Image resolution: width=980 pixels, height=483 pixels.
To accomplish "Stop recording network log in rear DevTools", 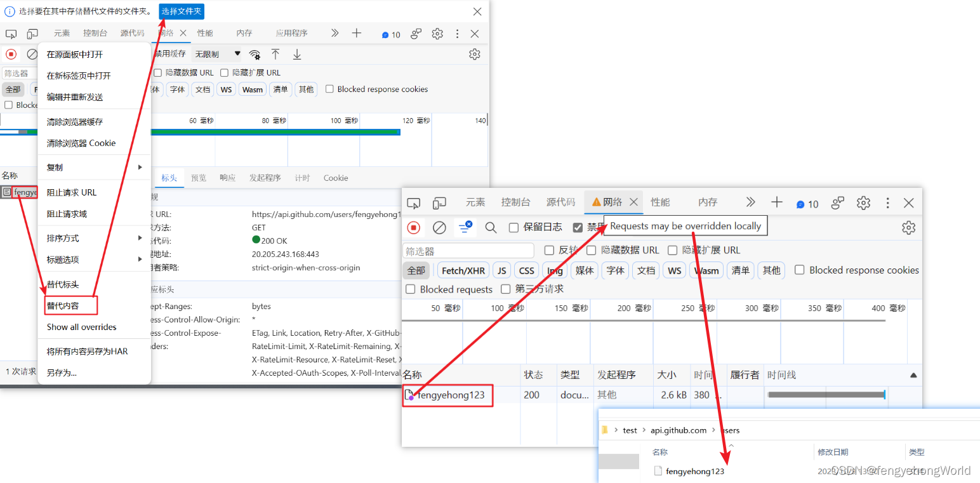I will 11,54.
